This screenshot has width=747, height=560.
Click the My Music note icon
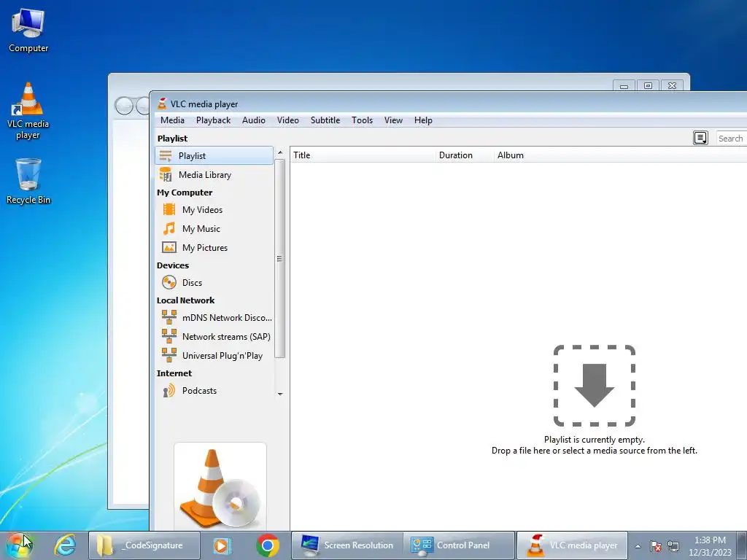pos(169,228)
